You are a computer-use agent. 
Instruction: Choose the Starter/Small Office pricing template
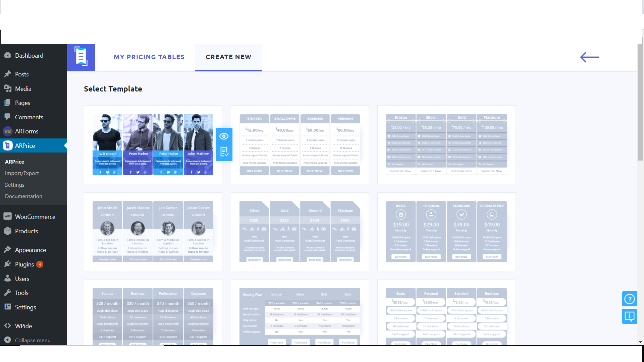[x=300, y=144]
